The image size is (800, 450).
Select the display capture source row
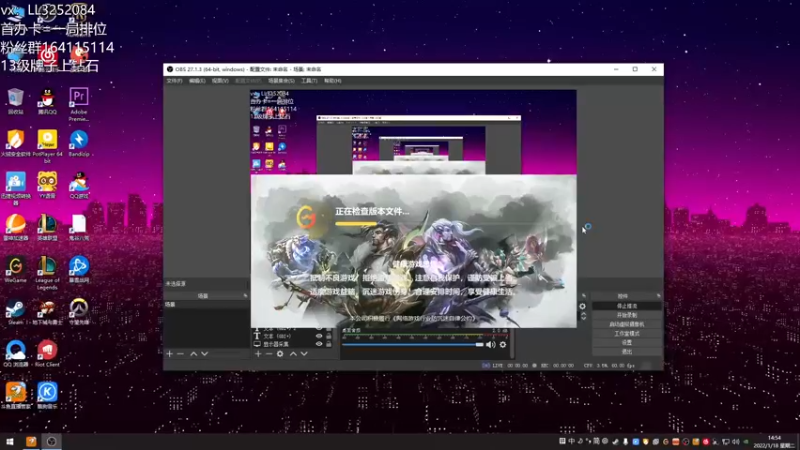[x=293, y=344]
